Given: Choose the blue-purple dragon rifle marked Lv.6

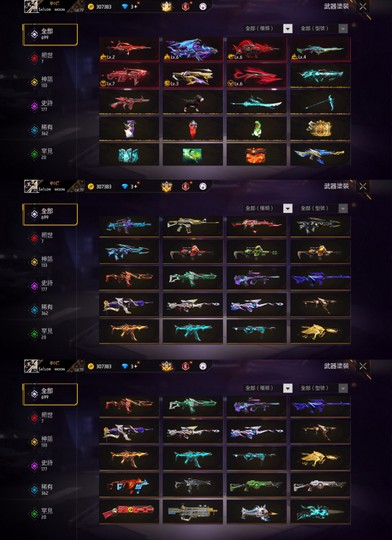Looking at the screenshot, I should [193, 49].
